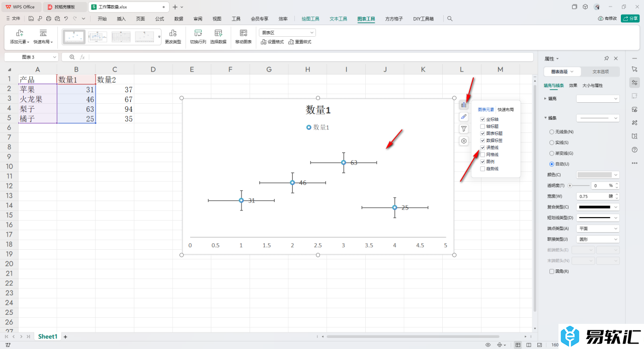Click the search magnifier in ribbon tabs
This screenshot has height=349, width=644.
450,19
